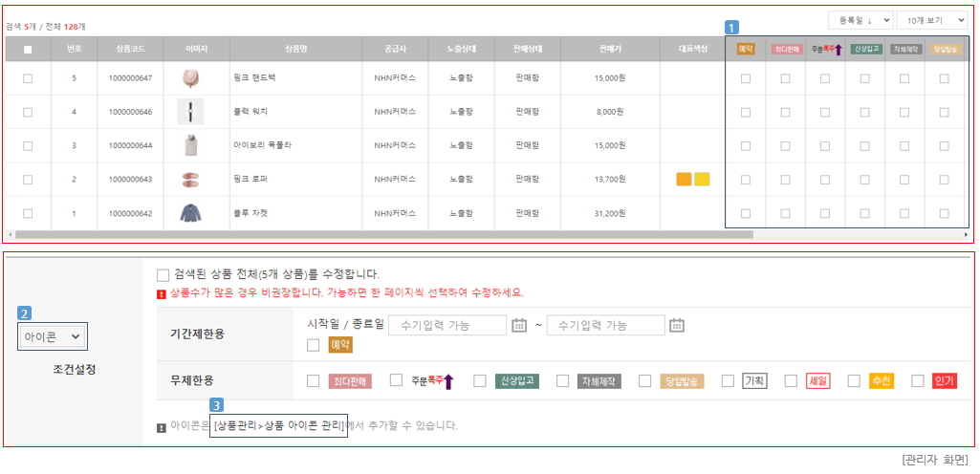The image size is (980, 474).
Task: Click the orange color swatch for 핑크 로퍼
Action: click(684, 180)
